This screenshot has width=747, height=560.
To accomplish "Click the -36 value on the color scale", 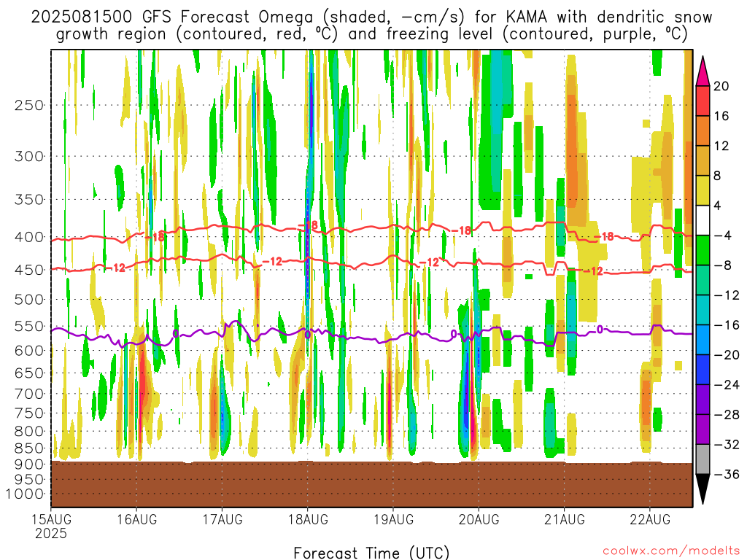I will [x=727, y=474].
